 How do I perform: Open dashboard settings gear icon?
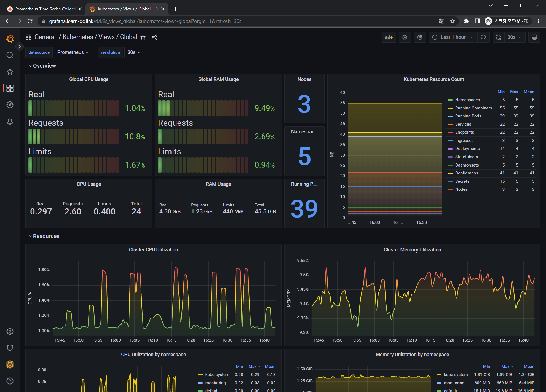click(x=420, y=37)
